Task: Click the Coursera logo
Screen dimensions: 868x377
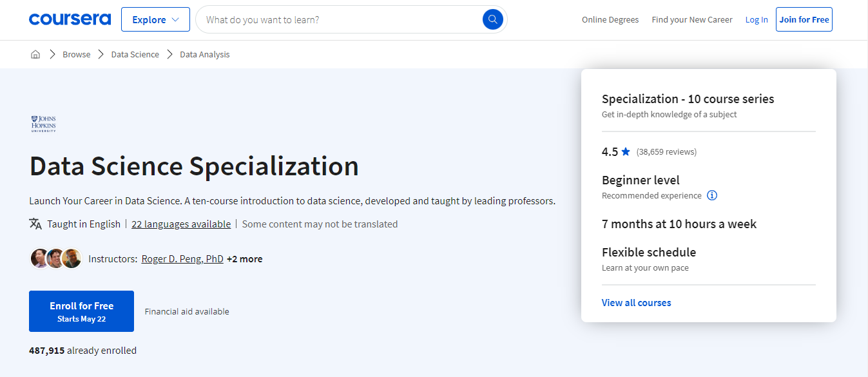Action: [70, 19]
